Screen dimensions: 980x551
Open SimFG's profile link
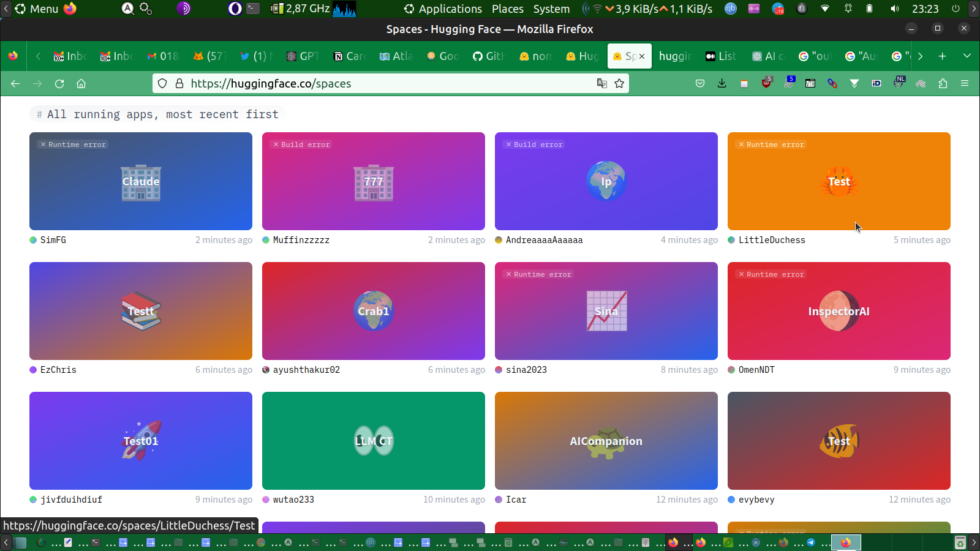53,240
